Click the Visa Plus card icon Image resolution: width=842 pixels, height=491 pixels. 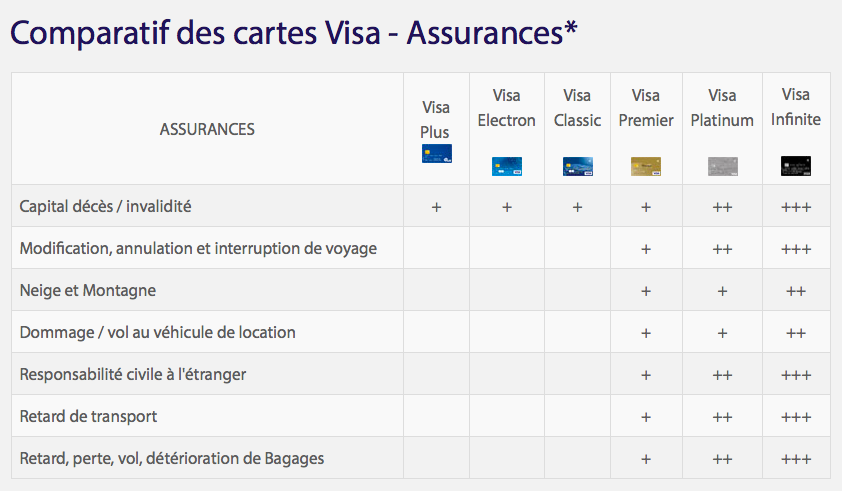coord(436,153)
